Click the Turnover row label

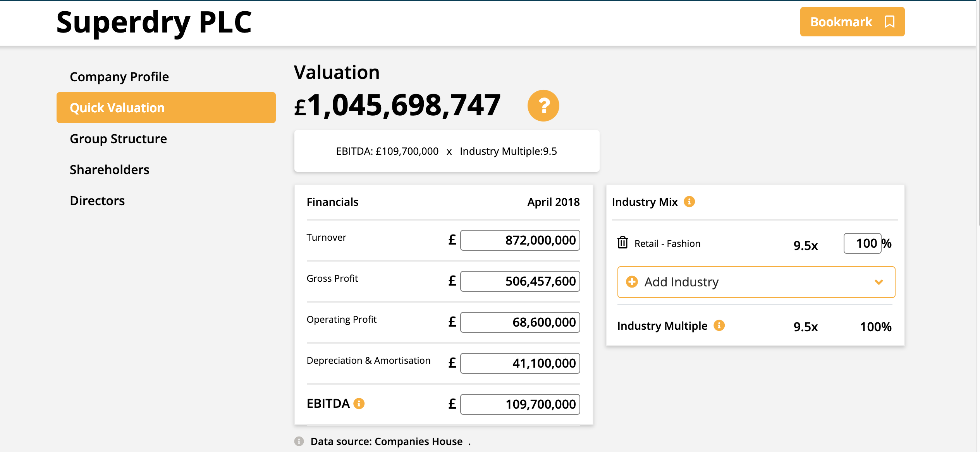(326, 237)
